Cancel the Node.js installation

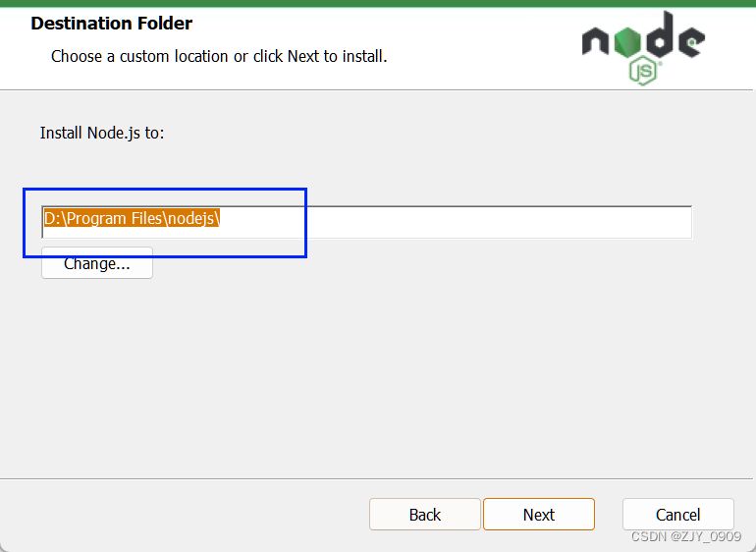677,515
